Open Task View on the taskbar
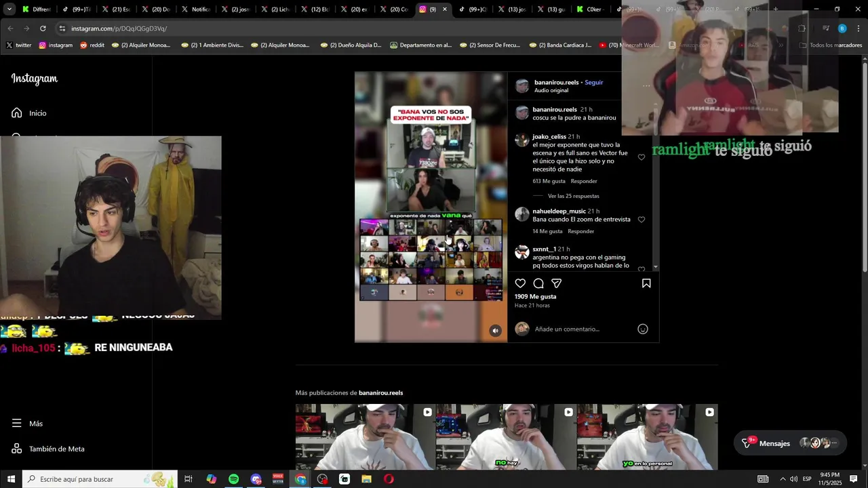Screen dimensions: 868x488 tap(189, 479)
